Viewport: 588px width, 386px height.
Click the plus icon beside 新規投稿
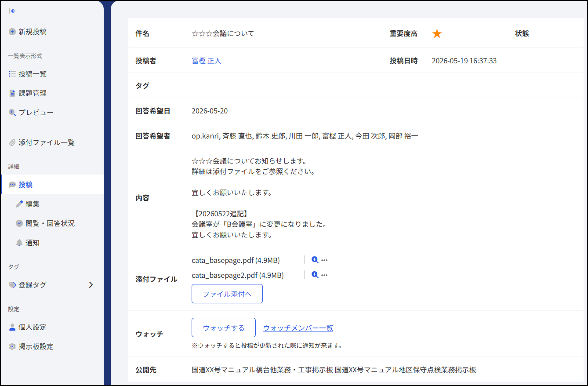coord(12,32)
